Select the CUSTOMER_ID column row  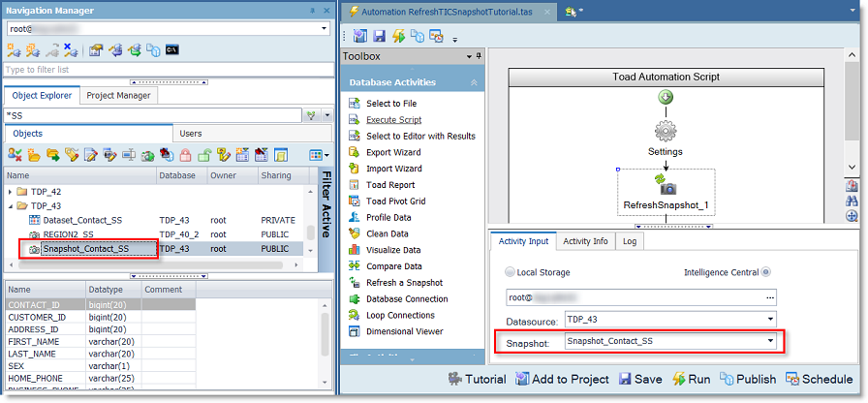point(102,317)
